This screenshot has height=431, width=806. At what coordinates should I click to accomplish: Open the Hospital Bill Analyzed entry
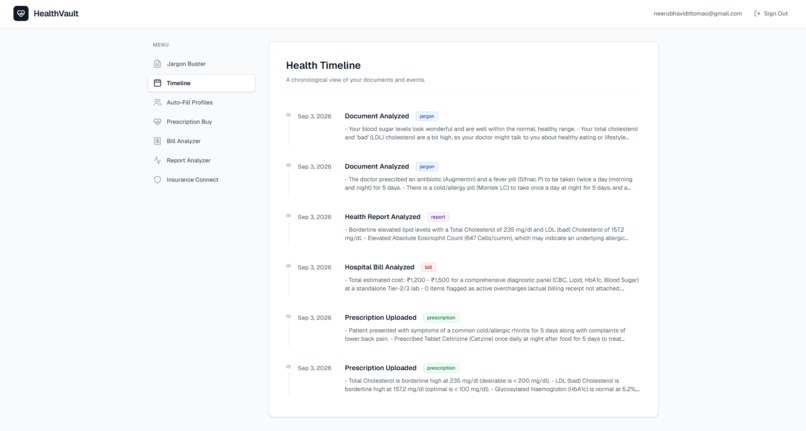[x=379, y=267]
